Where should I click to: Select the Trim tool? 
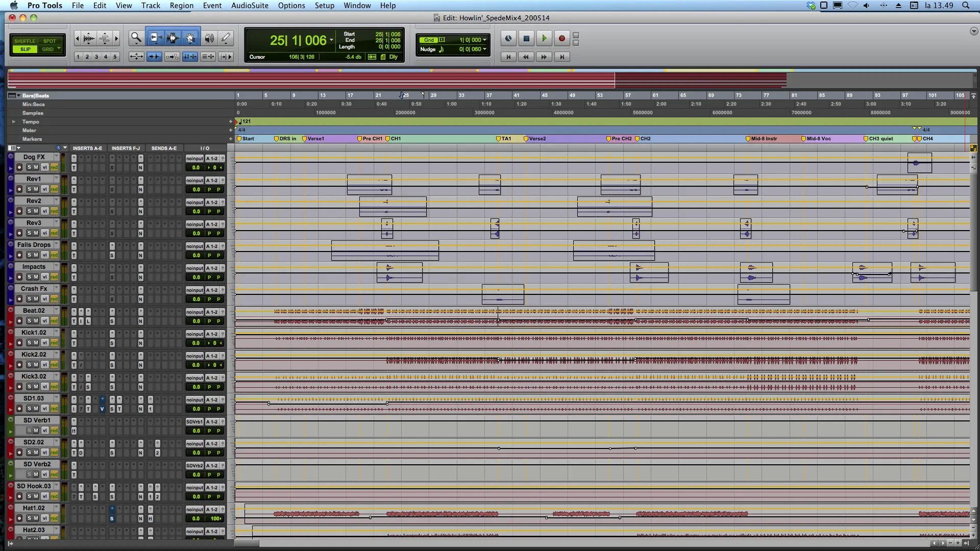click(x=155, y=38)
